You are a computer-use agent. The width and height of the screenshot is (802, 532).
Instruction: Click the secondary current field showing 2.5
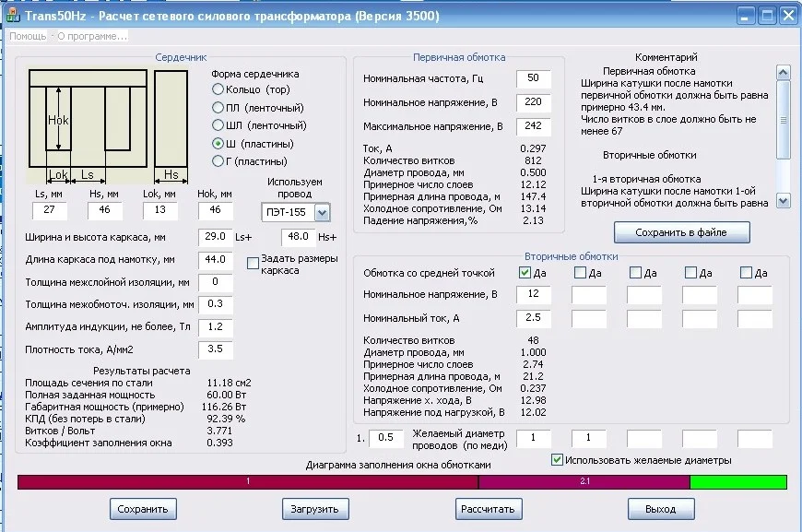point(534,319)
